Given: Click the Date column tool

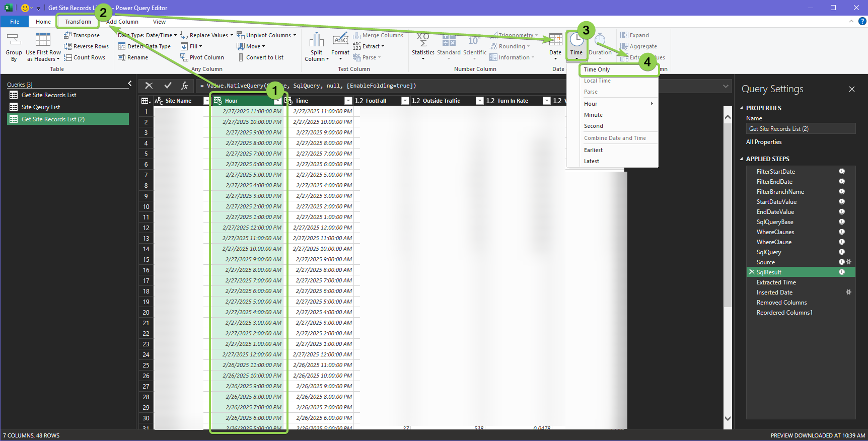Looking at the screenshot, I should (x=555, y=46).
